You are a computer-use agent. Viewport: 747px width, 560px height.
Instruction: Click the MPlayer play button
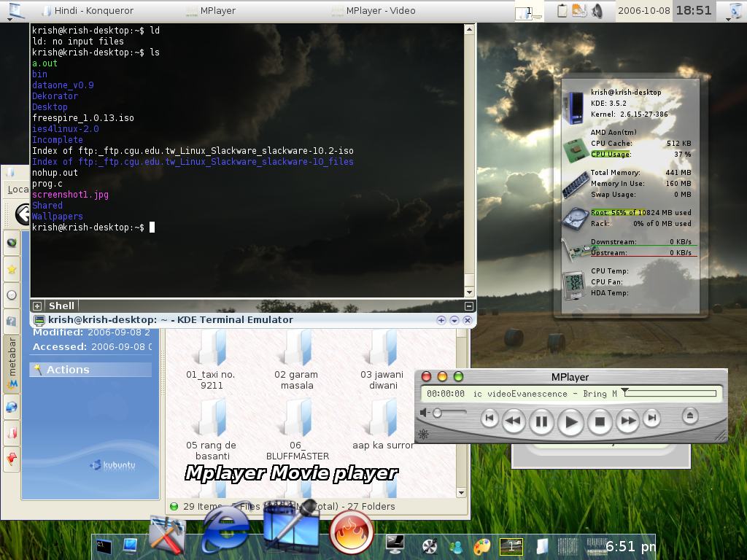pyautogui.click(x=570, y=421)
